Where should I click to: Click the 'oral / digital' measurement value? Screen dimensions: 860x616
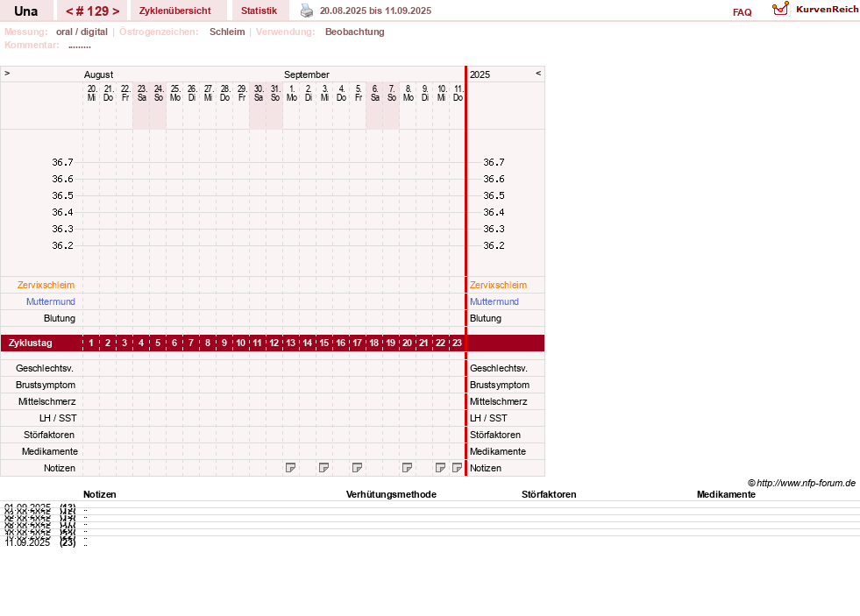pyautogui.click(x=82, y=32)
